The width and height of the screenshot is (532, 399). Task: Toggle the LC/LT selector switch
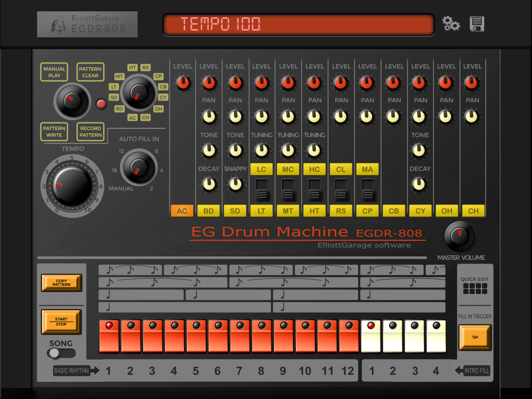(262, 189)
